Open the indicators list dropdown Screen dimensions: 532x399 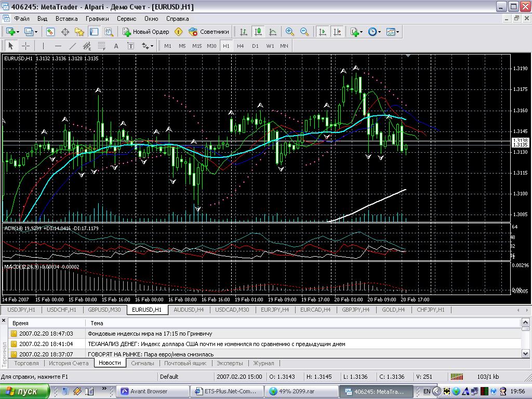(x=356, y=32)
